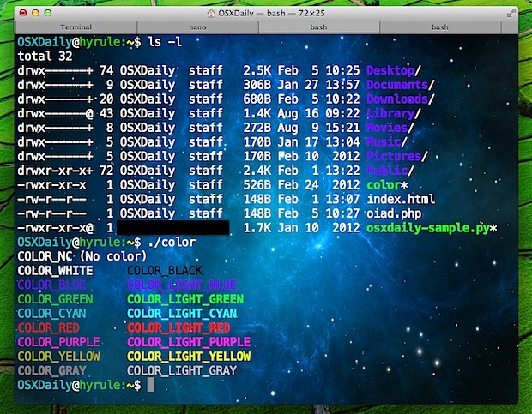The height and width of the screenshot is (414, 532).
Task: Click the 1.7K size in osxdaily-sample.py row
Action: pyautogui.click(x=257, y=228)
